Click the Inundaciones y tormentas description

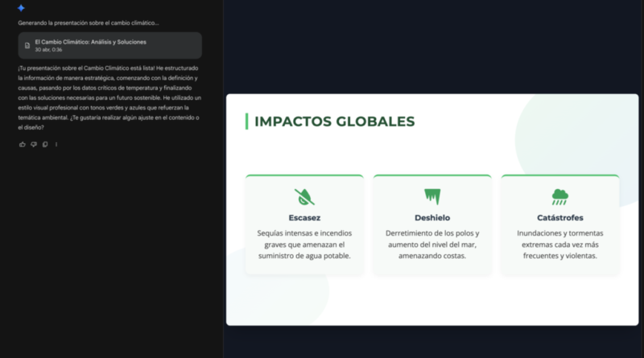tap(559, 245)
